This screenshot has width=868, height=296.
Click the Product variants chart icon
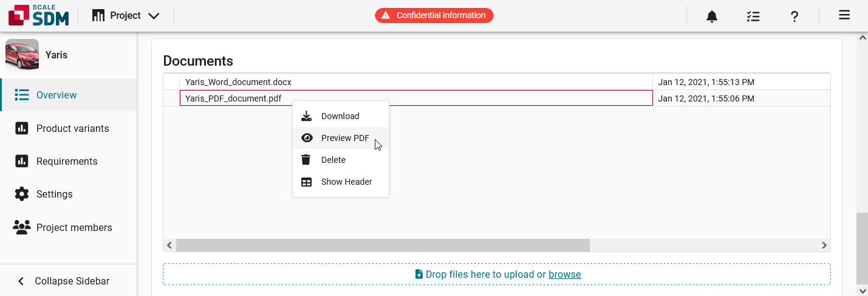pyautogui.click(x=22, y=128)
